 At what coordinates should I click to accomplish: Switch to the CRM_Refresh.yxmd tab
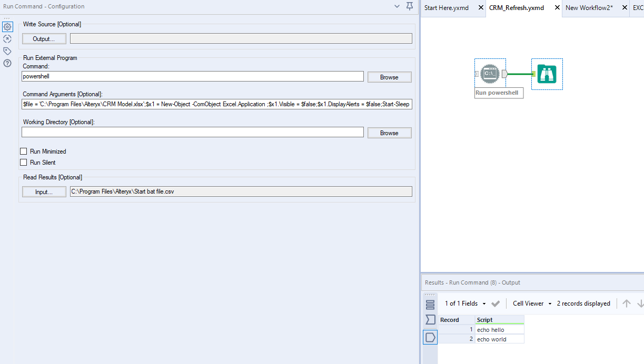(x=516, y=8)
